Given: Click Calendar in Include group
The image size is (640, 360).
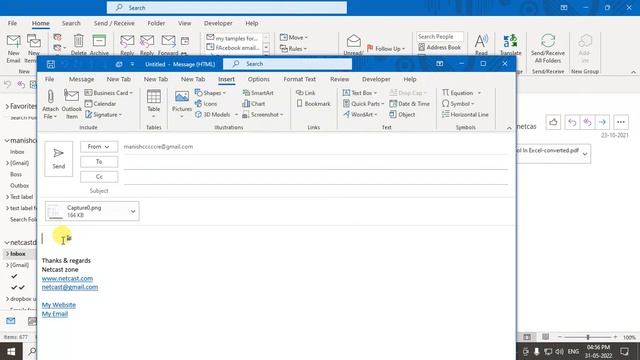Looking at the screenshot, I should (x=100, y=104).
